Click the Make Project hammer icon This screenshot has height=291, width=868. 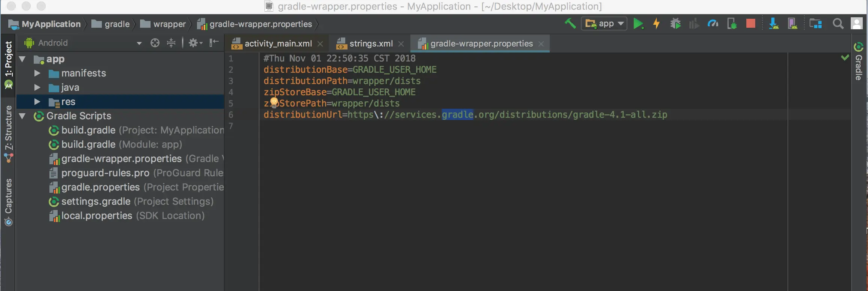(570, 24)
